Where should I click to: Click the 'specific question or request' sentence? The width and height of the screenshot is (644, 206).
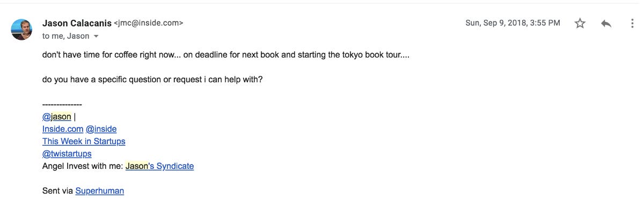[x=152, y=80]
